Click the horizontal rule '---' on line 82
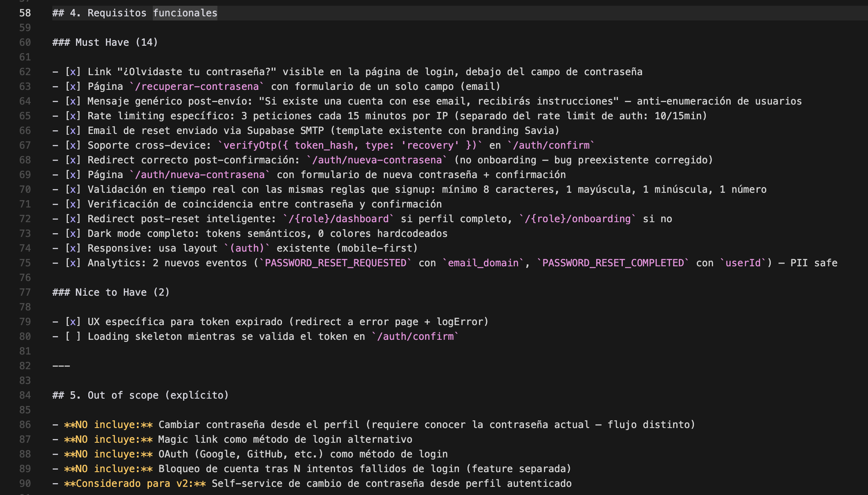The image size is (868, 495). click(61, 366)
